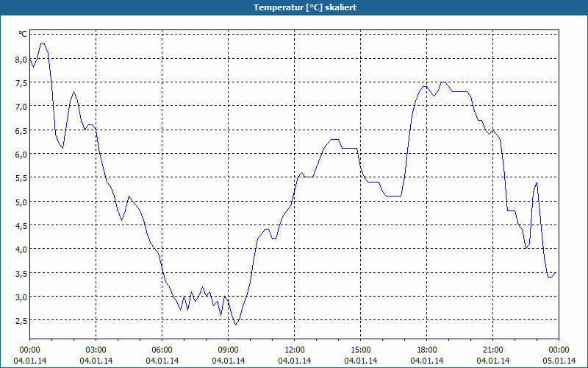Select the 8,0 y-axis label

click(21, 60)
